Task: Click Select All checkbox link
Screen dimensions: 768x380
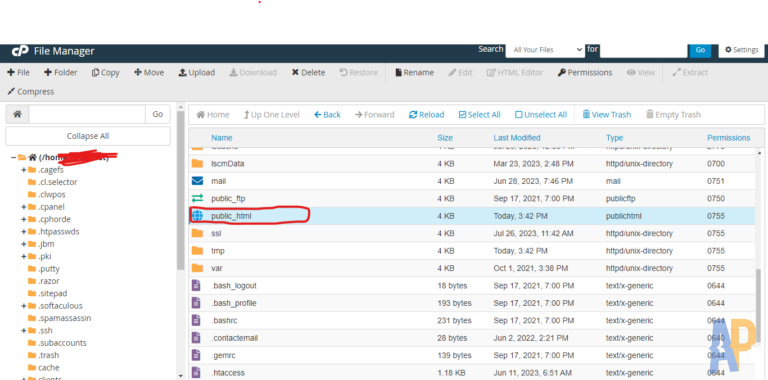Action: coord(480,115)
